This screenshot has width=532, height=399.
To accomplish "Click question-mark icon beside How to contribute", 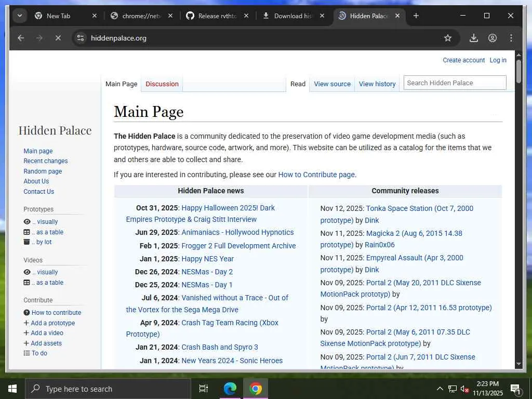I will 27,312.
